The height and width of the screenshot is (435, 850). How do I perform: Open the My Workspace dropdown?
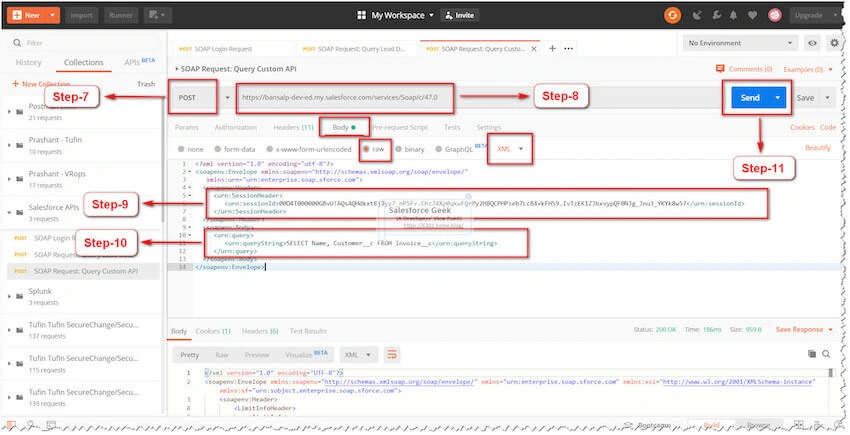(402, 15)
